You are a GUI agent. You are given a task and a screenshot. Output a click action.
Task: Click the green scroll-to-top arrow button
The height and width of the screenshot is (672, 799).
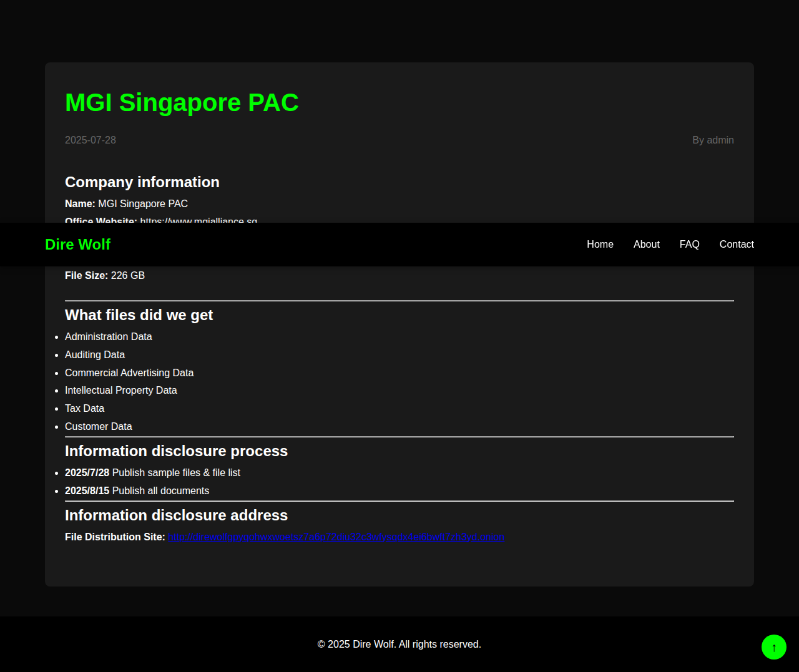click(x=774, y=647)
